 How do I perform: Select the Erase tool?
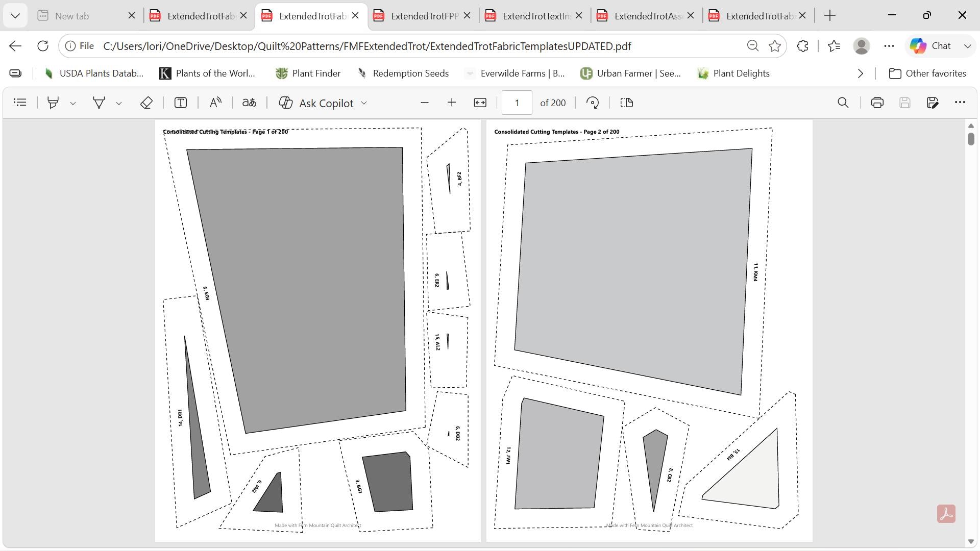coord(146,103)
